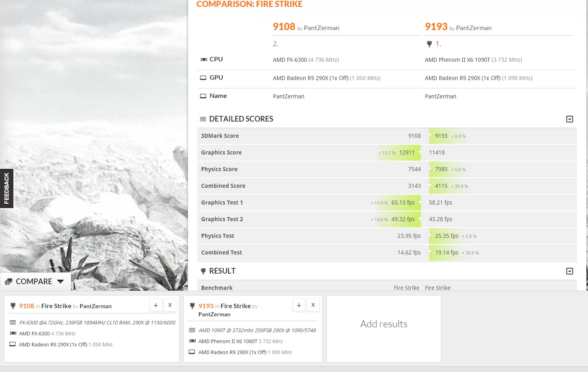Click GPU icon beside 1 090 MHz in tray
588x372 pixels.
[x=192, y=352]
